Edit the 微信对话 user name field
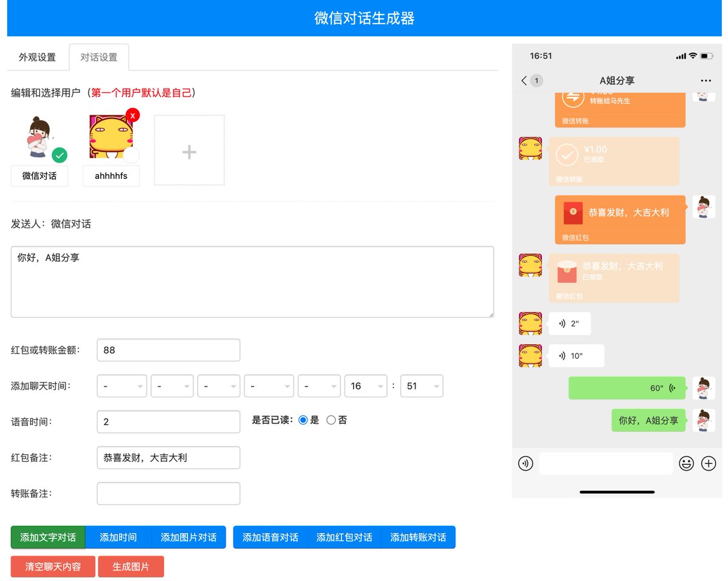This screenshot has width=728, height=581. (39, 176)
